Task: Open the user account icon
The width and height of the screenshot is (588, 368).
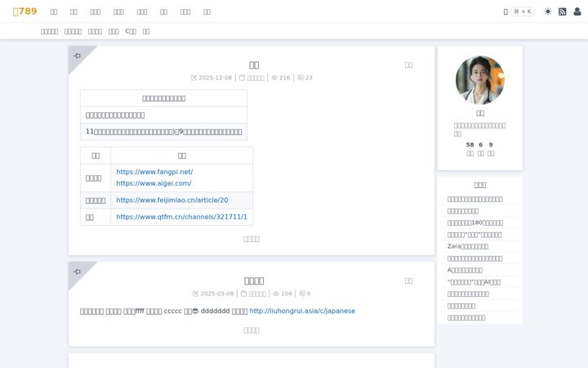Action: tap(577, 11)
